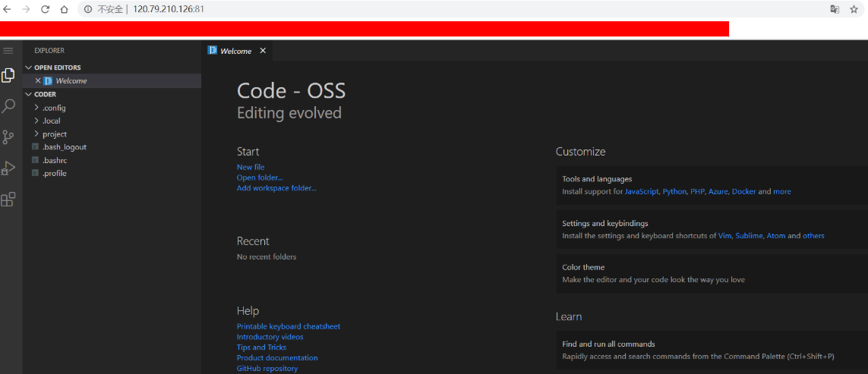Click Add workspace folder... link

pos(276,188)
